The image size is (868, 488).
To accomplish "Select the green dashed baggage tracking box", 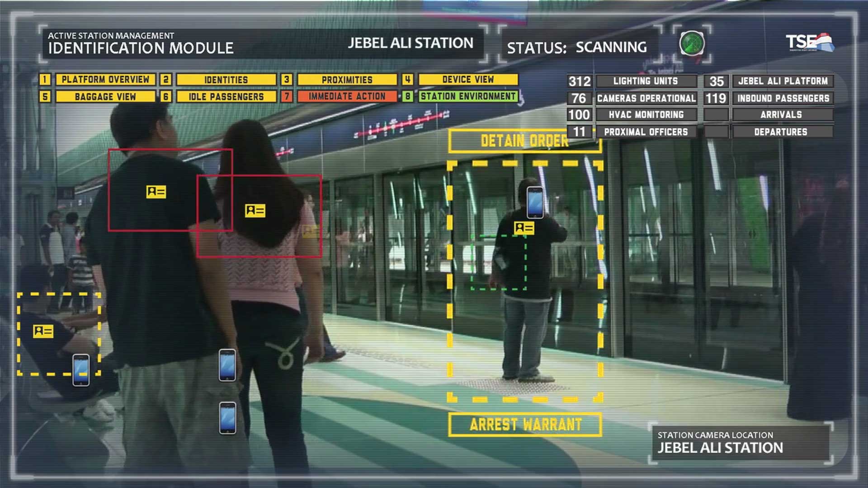I will tap(499, 262).
